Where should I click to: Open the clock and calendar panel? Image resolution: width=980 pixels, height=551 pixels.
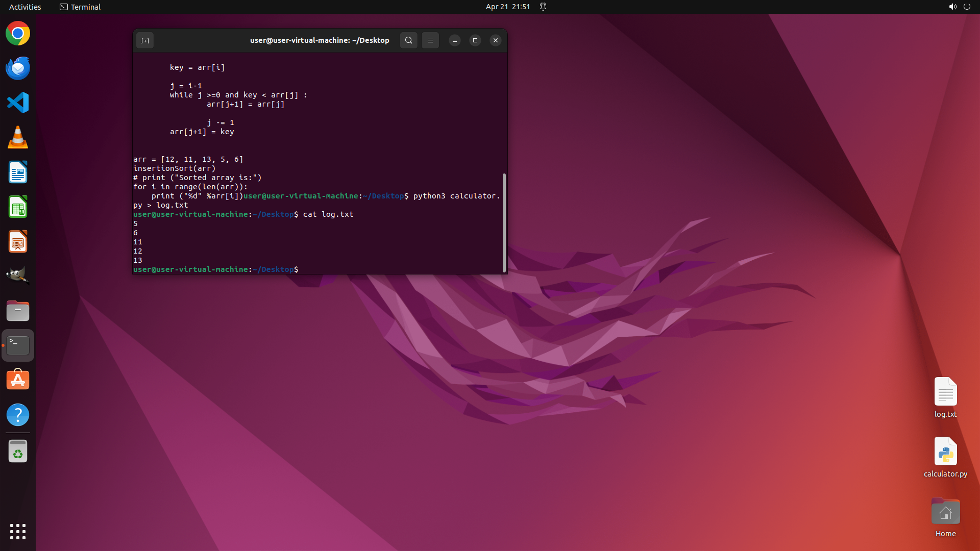pos(507,7)
